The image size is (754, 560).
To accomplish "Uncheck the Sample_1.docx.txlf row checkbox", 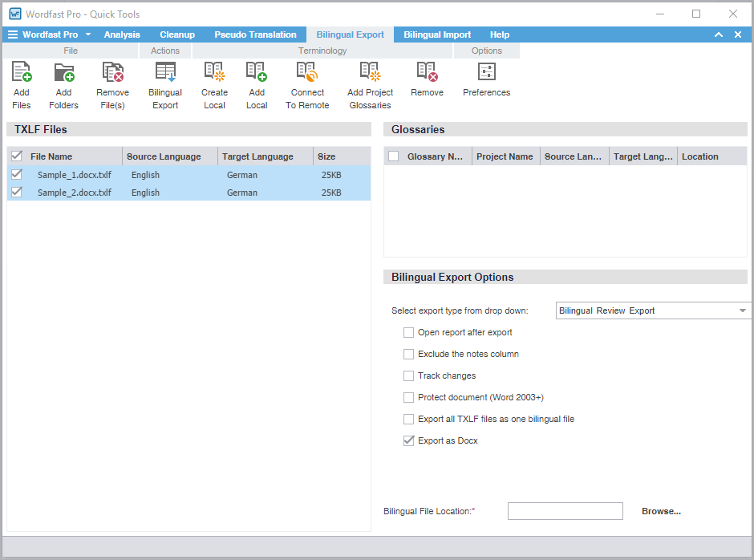I will pos(17,174).
